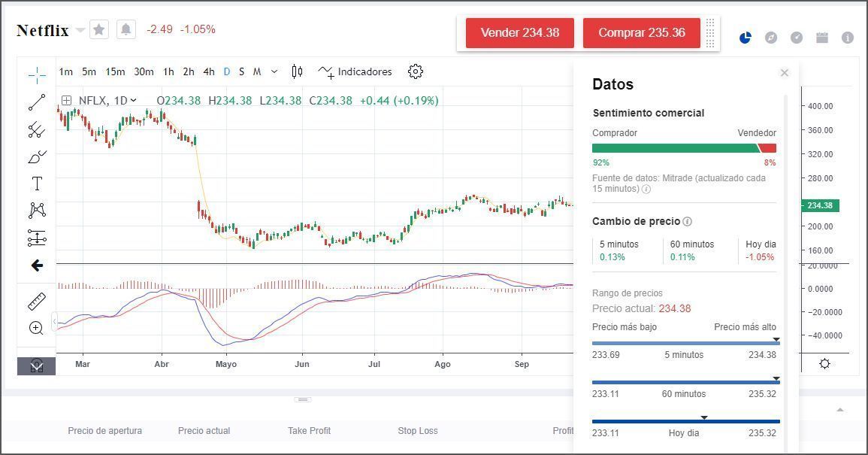
Task: Activate the measure ruler tool
Action: [x=35, y=299]
